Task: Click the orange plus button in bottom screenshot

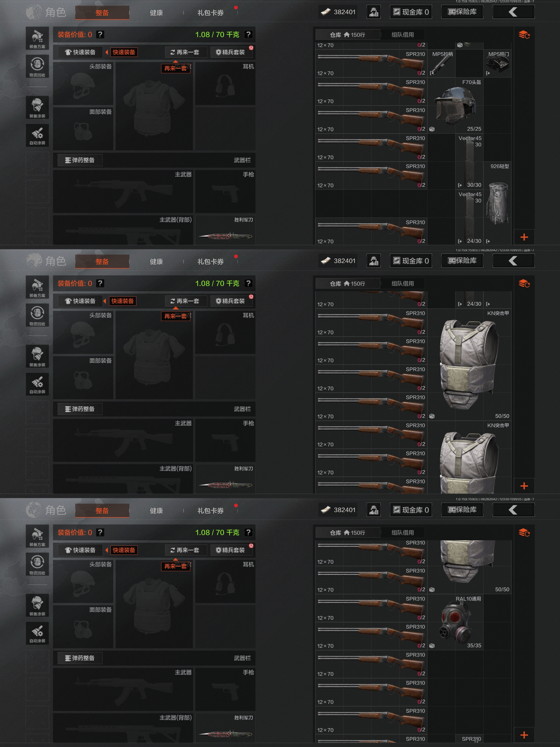Action: point(524,735)
